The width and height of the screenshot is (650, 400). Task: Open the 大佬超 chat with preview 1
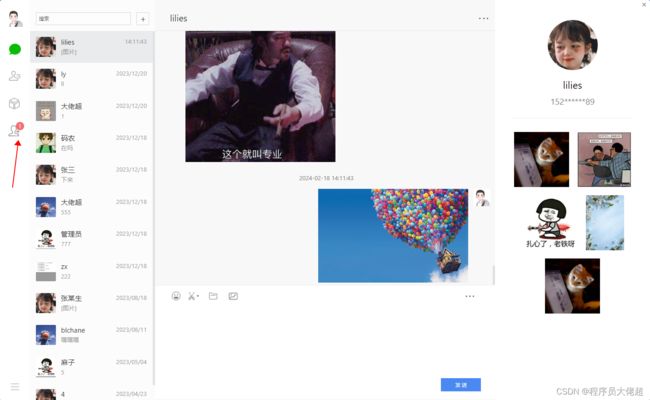(92, 111)
